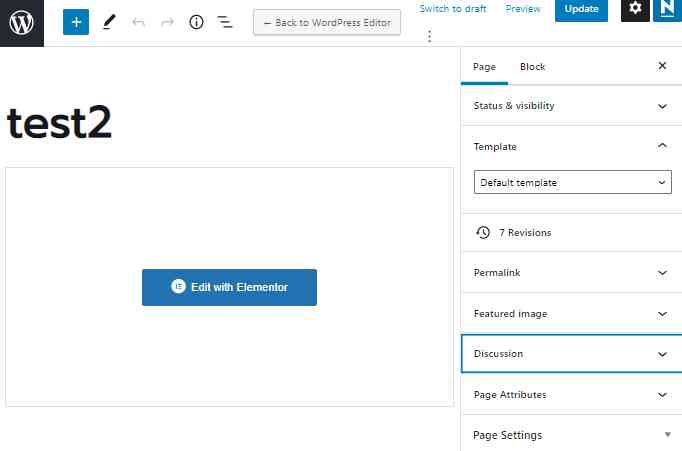Toggle the settings gear icon
The height and width of the screenshot is (451, 682).
point(635,9)
